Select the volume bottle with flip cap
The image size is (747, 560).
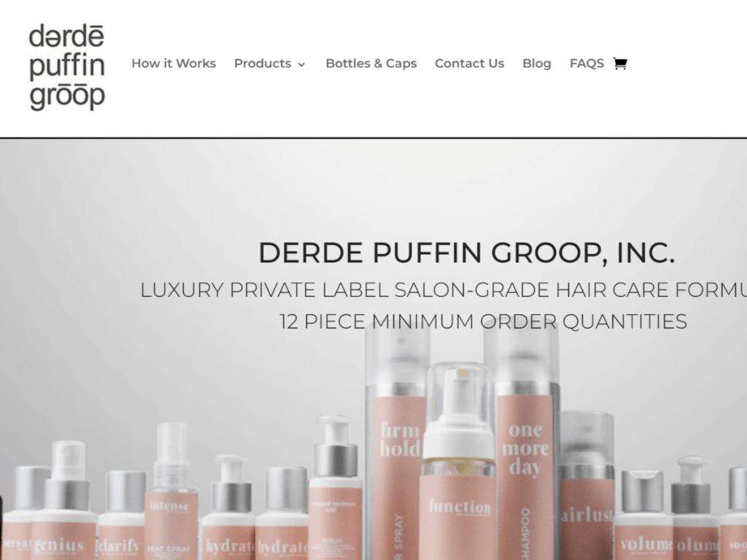(642, 517)
